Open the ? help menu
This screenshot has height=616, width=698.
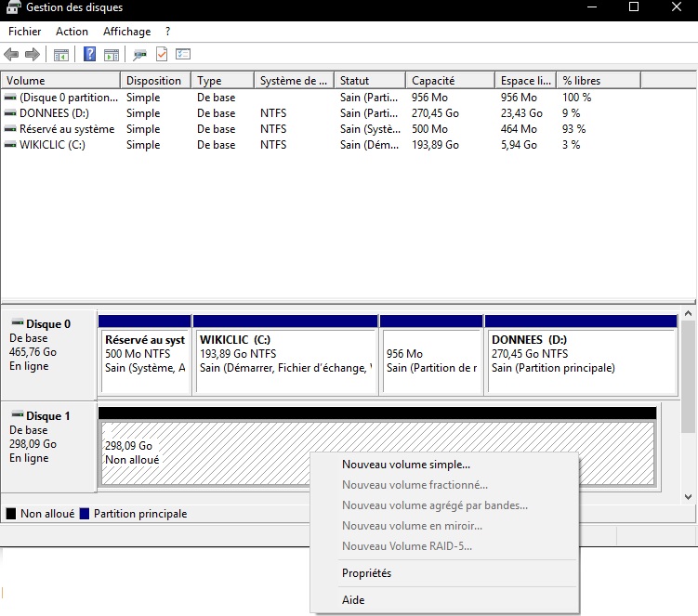(x=167, y=32)
